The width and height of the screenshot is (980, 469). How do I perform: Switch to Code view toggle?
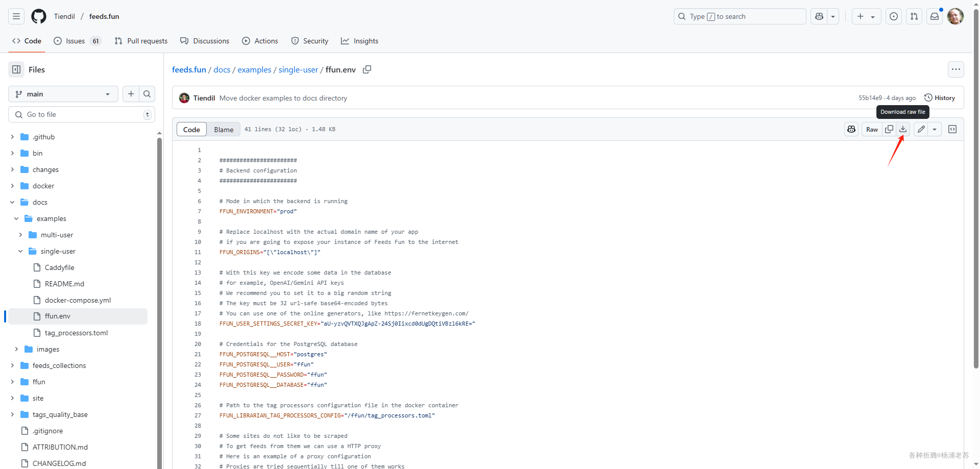pyautogui.click(x=191, y=130)
